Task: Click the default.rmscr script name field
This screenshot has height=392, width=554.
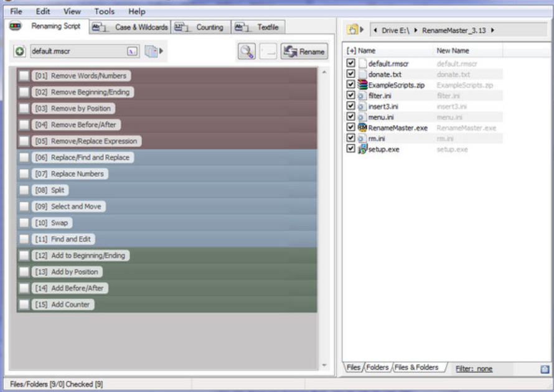Action: click(85, 52)
